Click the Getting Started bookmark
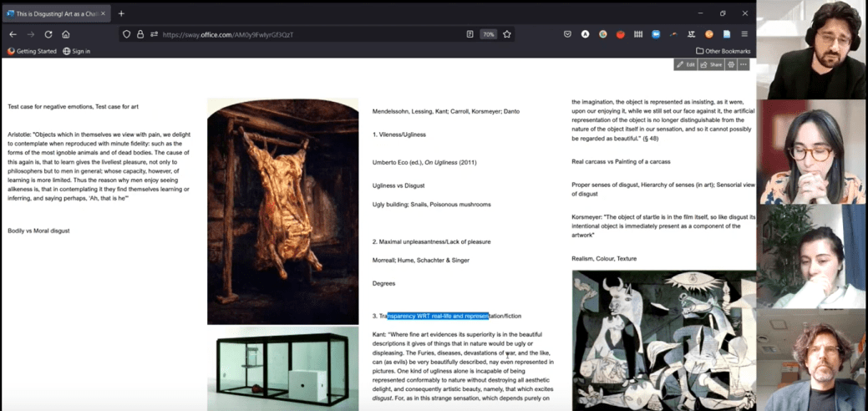This screenshot has height=411, width=868. (32, 51)
